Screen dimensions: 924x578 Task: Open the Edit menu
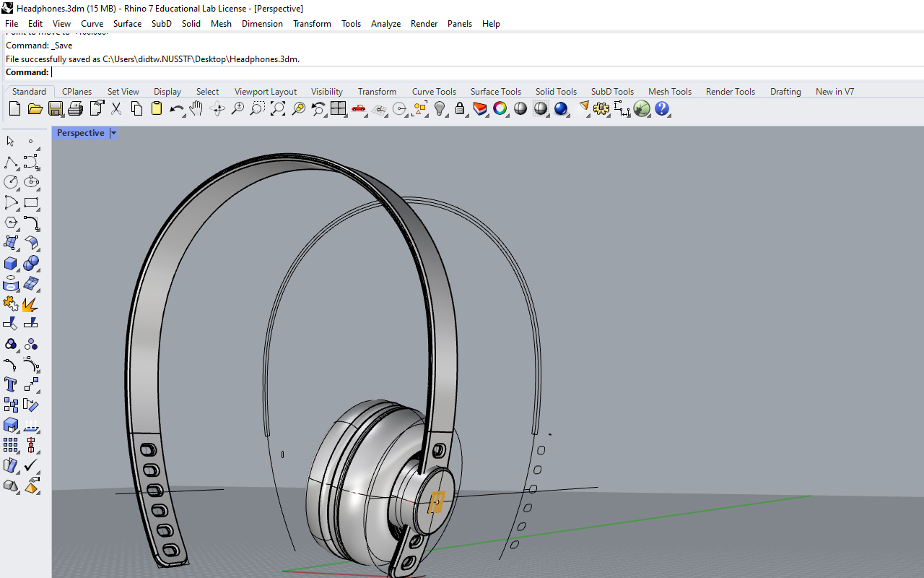[x=35, y=24]
